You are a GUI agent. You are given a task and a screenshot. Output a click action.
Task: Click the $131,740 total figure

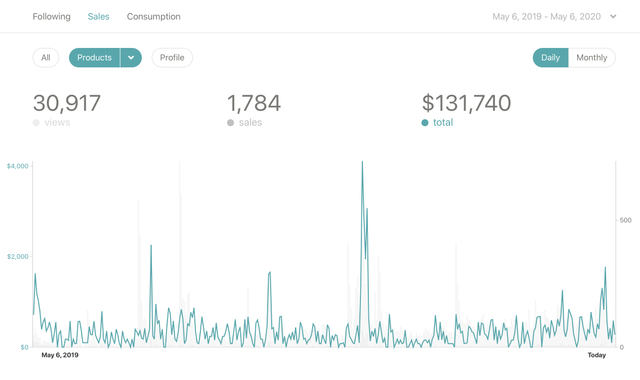pyautogui.click(x=466, y=103)
